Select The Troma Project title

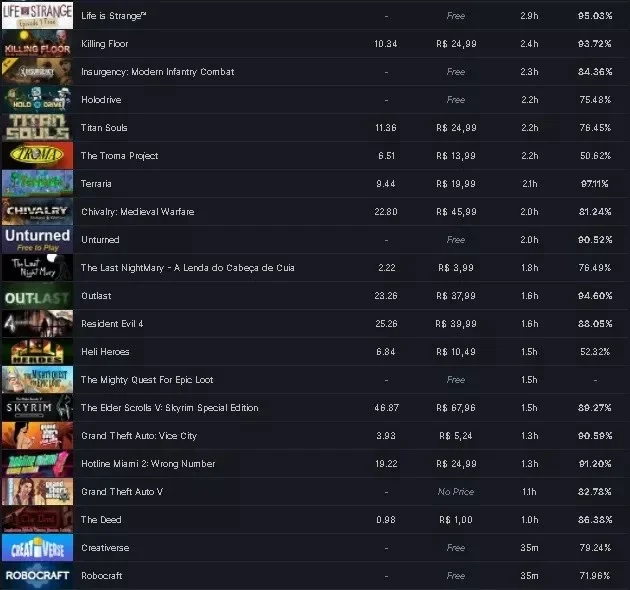(119, 156)
